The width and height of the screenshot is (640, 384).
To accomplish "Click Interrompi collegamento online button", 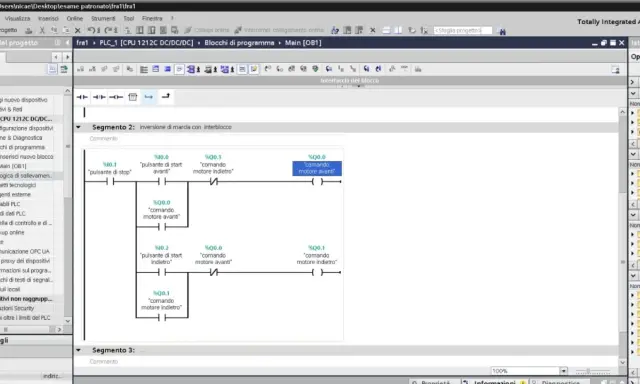I will tap(280, 30).
